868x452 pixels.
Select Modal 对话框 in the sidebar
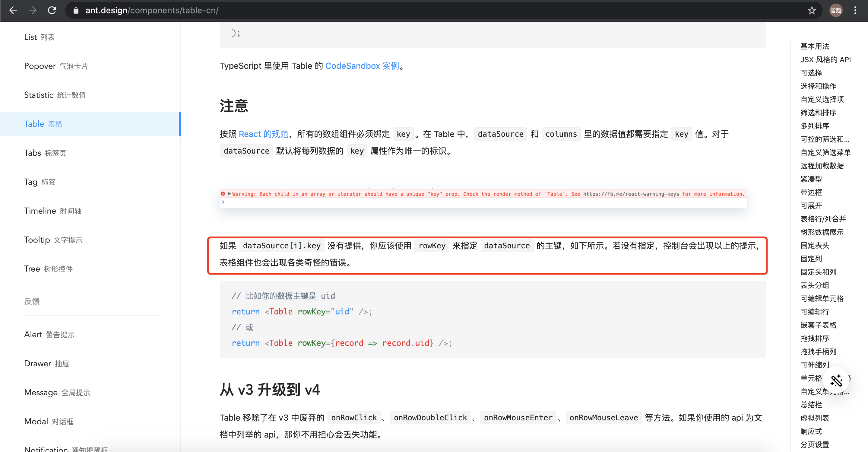coord(49,421)
